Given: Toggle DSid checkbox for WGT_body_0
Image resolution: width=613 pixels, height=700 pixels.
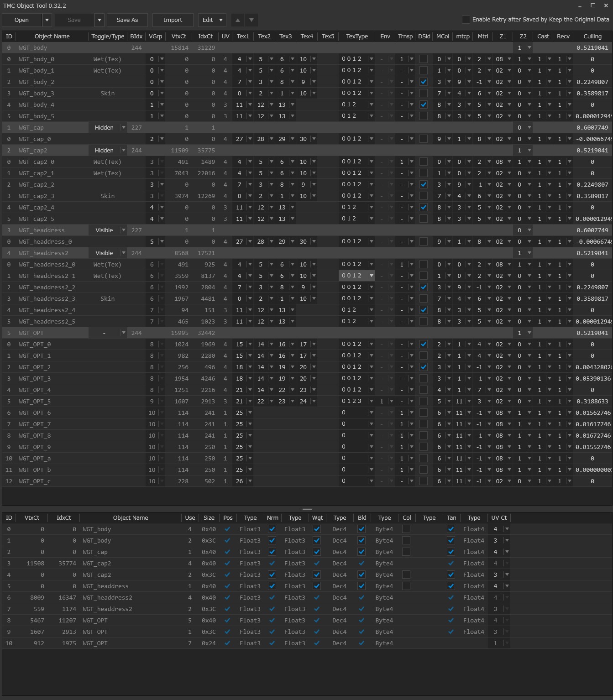Looking at the screenshot, I should [x=424, y=59].
